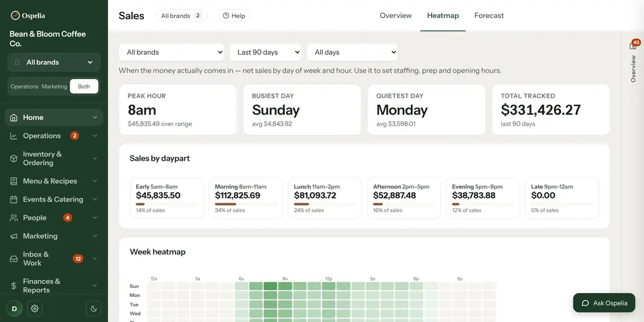Image resolution: width=644 pixels, height=322 pixels.
Task: Click the People badge showing 4
Action: [67, 218]
